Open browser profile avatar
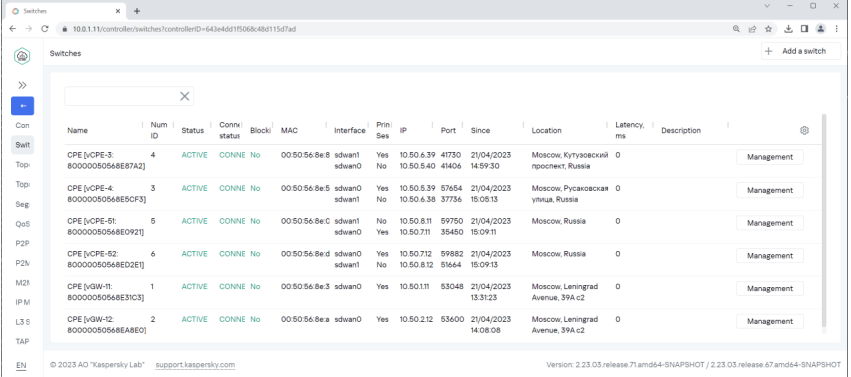851x377 pixels. pos(821,29)
